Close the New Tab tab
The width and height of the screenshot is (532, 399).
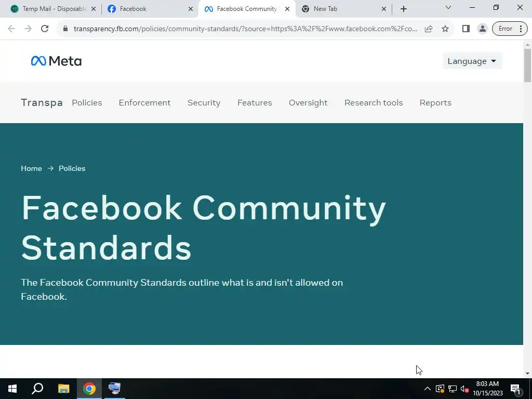pos(384,9)
